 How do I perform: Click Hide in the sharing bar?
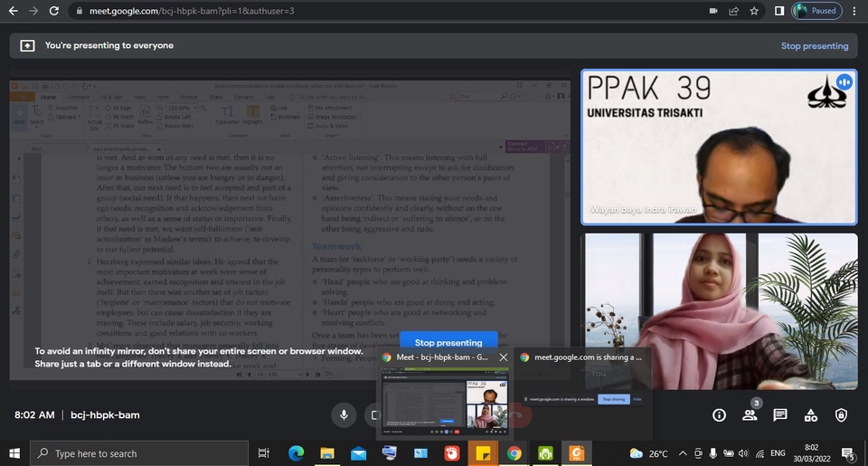pos(637,399)
